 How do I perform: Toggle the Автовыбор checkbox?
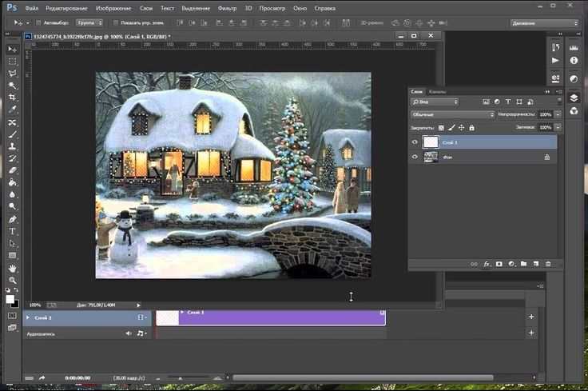point(38,23)
